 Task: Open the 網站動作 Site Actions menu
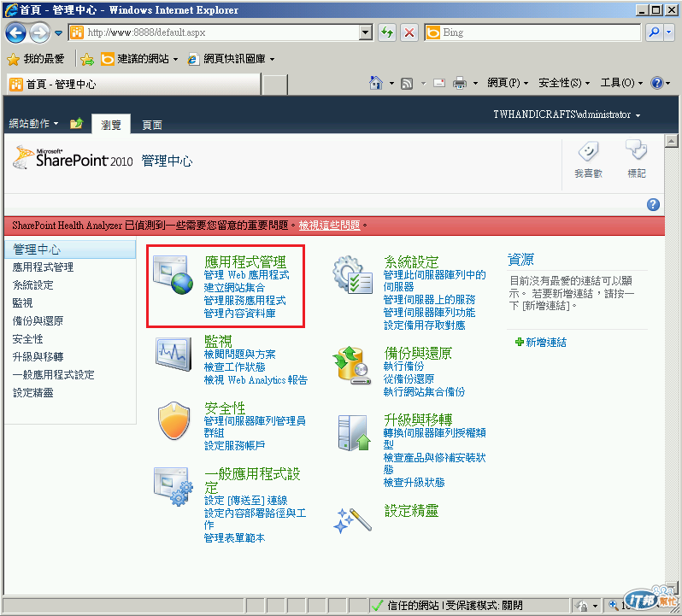(33, 124)
